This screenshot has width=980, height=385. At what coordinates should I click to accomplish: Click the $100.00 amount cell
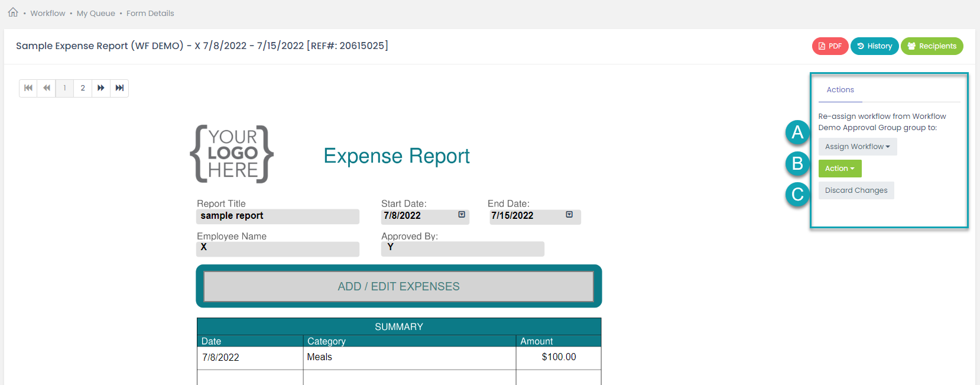pyautogui.click(x=559, y=358)
